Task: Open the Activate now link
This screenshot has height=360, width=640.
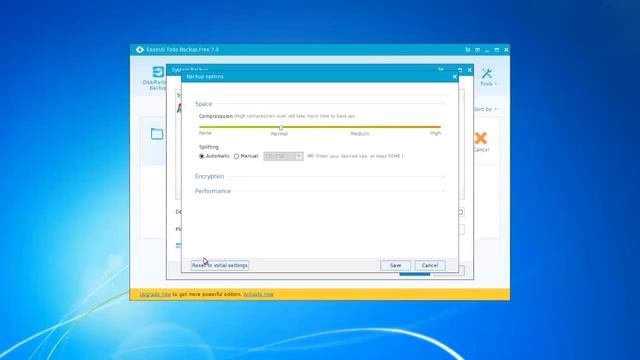Action: (x=258, y=294)
